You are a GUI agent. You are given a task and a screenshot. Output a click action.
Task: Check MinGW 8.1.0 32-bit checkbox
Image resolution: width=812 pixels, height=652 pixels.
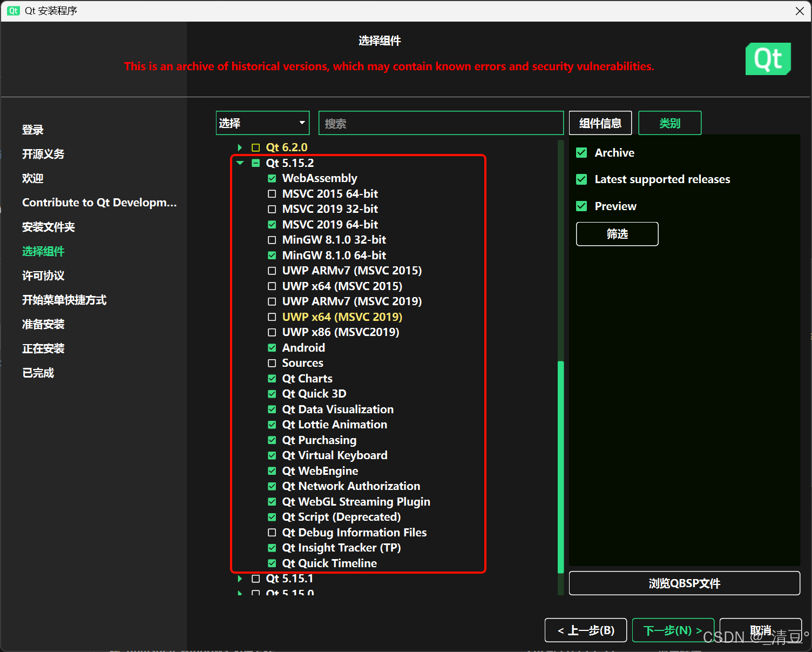[272, 240]
